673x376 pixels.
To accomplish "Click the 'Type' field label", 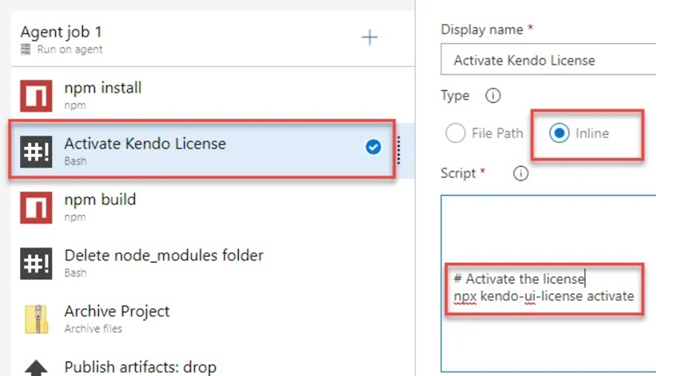I will [455, 95].
